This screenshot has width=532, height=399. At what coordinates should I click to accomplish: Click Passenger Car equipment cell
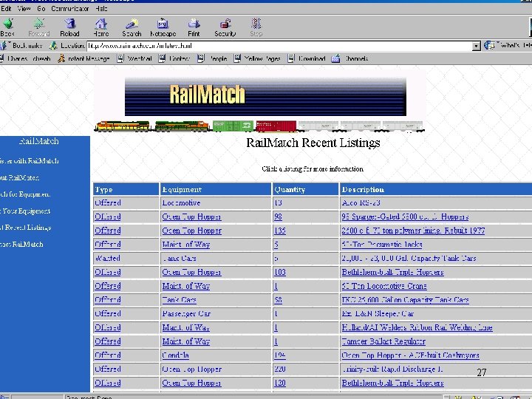pyautogui.click(x=216, y=313)
